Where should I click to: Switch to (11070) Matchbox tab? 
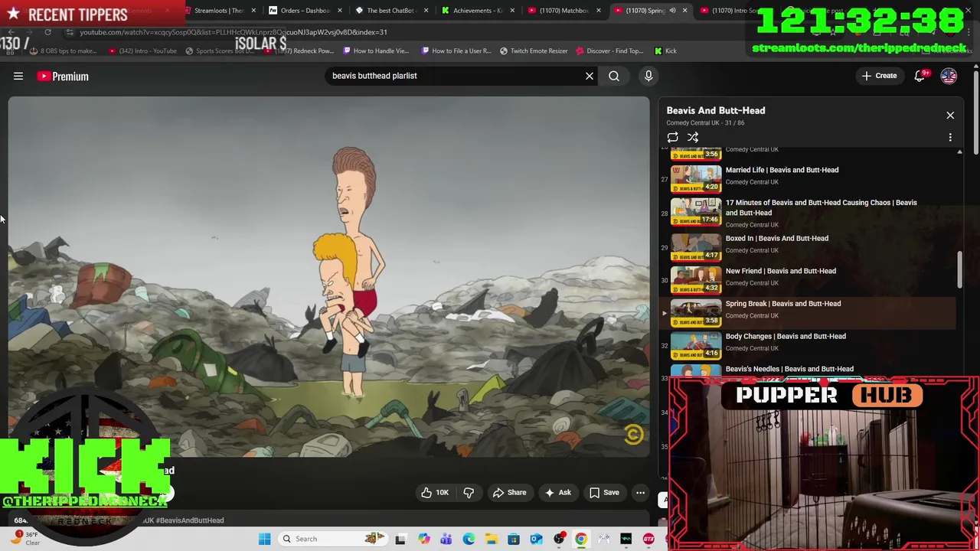pos(563,11)
